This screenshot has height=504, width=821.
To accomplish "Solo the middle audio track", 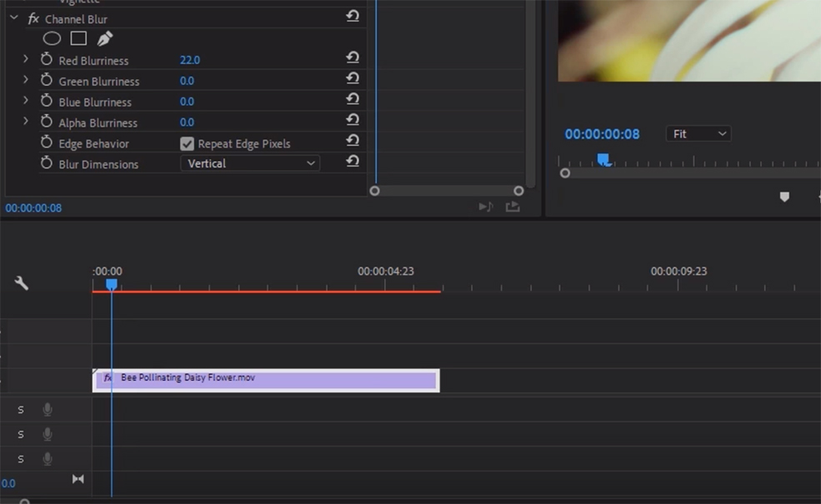I will point(20,434).
